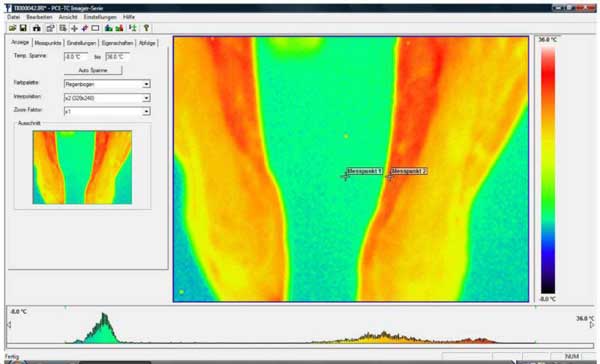
Task: Select the crosshair measuring point tool
Action: (x=75, y=28)
